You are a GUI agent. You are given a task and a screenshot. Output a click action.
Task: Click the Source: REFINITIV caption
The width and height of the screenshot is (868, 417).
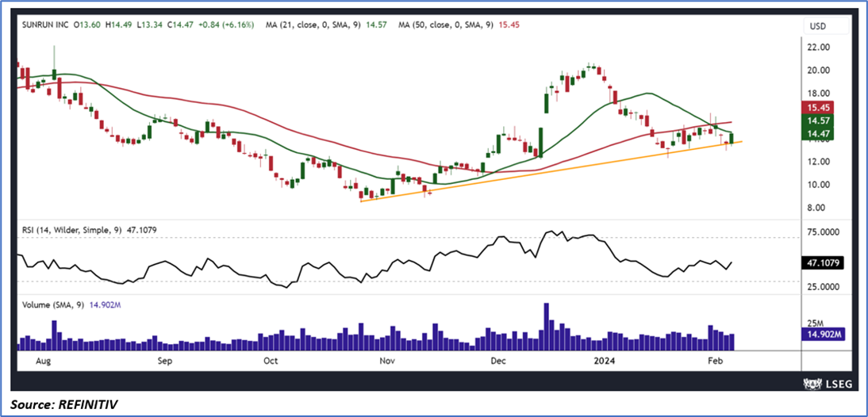pyautogui.click(x=63, y=405)
